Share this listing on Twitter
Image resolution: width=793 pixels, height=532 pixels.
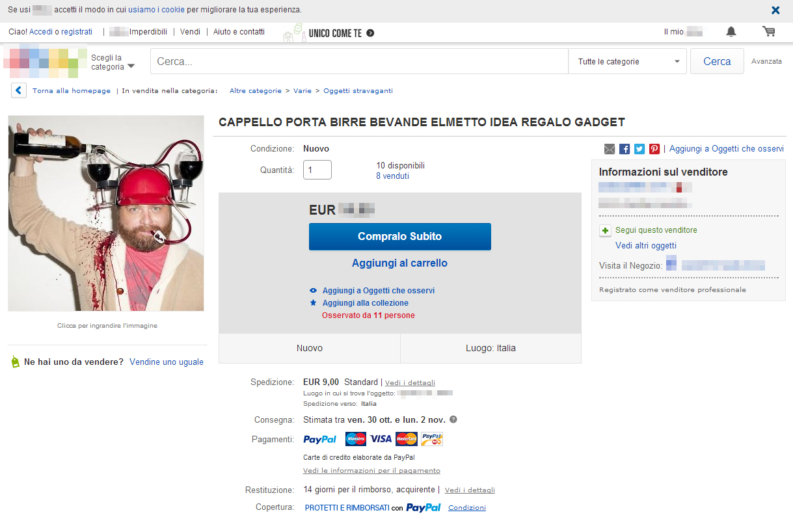pyautogui.click(x=639, y=149)
